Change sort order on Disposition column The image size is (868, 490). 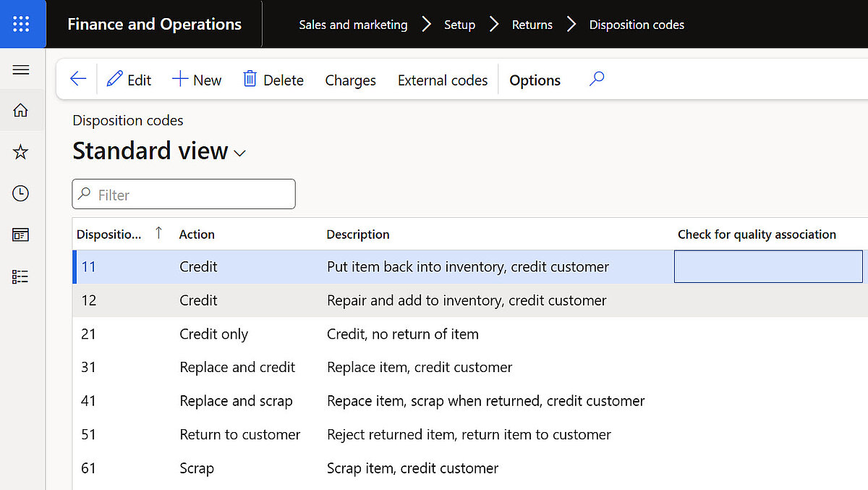pos(158,234)
